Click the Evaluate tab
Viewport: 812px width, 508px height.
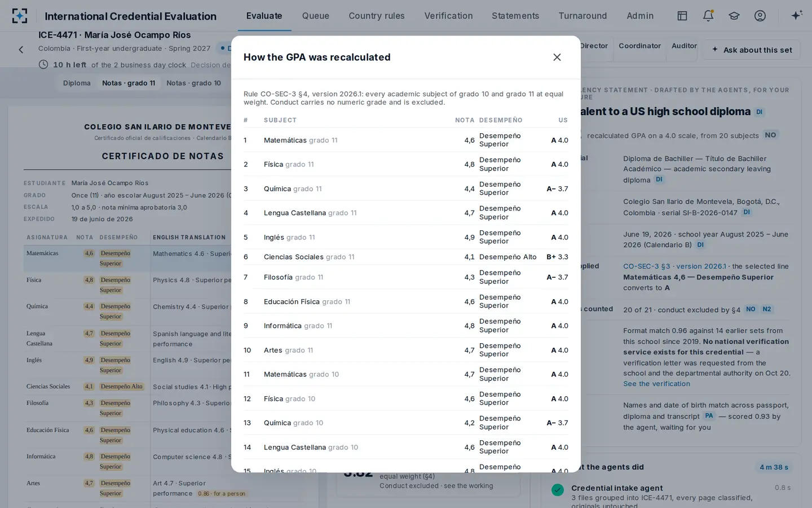264,16
